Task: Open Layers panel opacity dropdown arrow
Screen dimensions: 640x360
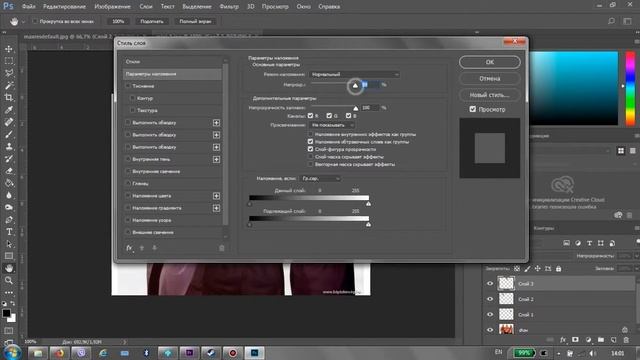Action: (x=637, y=256)
